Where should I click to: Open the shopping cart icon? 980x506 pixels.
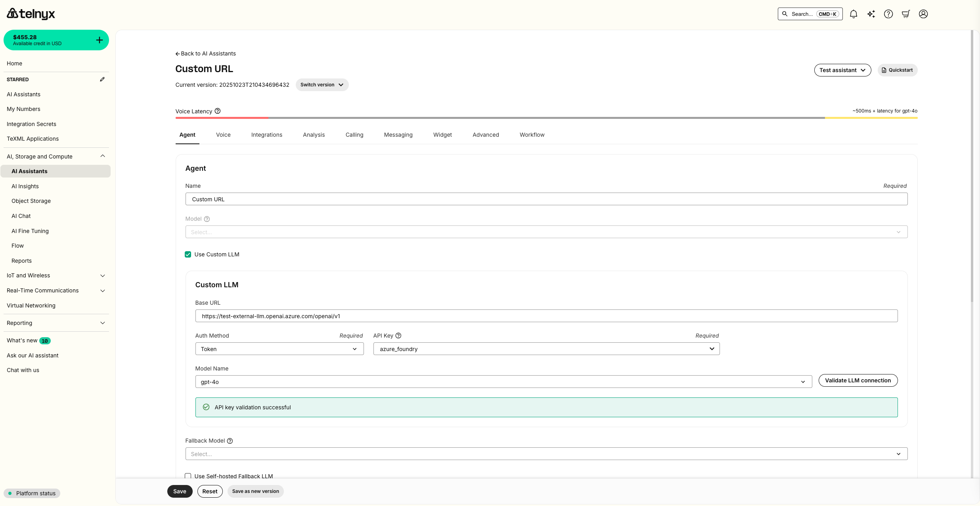pos(905,14)
